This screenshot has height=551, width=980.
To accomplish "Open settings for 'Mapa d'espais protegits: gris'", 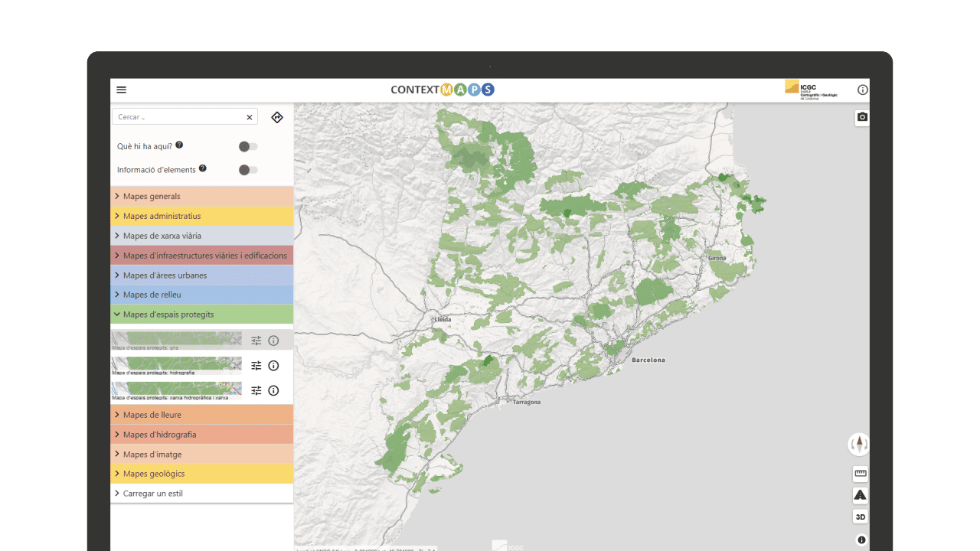I will 256,340.
